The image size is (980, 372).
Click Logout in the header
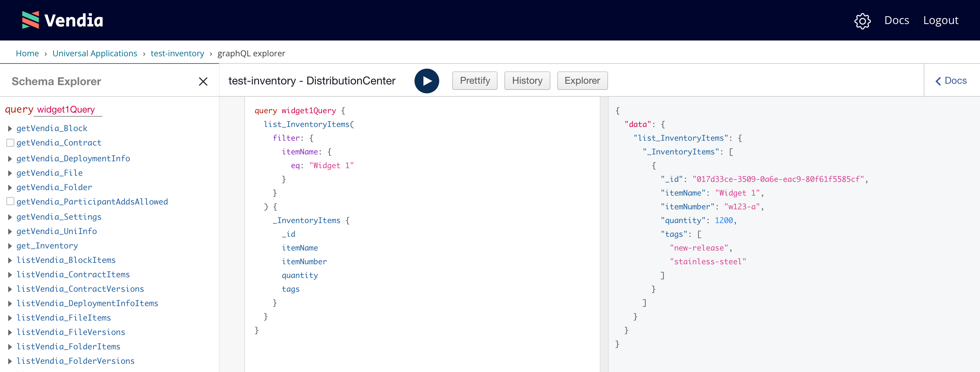pyautogui.click(x=941, y=20)
